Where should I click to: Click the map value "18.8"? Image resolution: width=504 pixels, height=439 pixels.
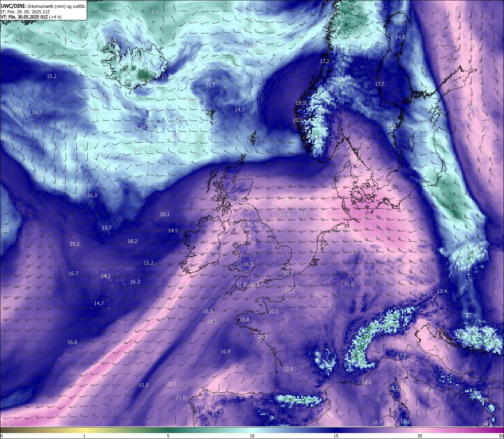click(x=244, y=319)
